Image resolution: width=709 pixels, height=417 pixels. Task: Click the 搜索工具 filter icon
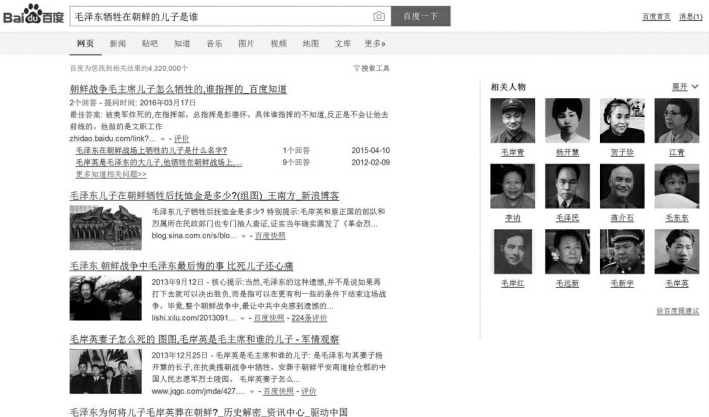356,68
